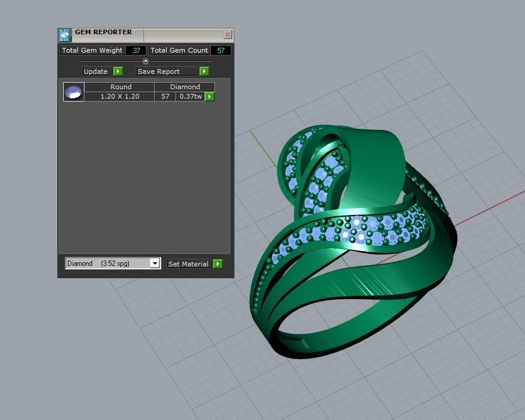Click the Total Gem Weight value .37
This screenshot has width=525, height=420.
point(136,51)
